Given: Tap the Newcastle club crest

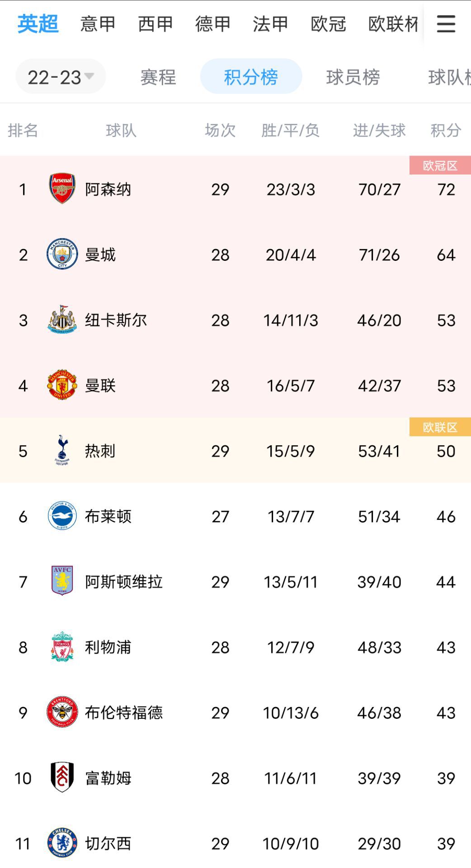Looking at the screenshot, I should [62, 320].
